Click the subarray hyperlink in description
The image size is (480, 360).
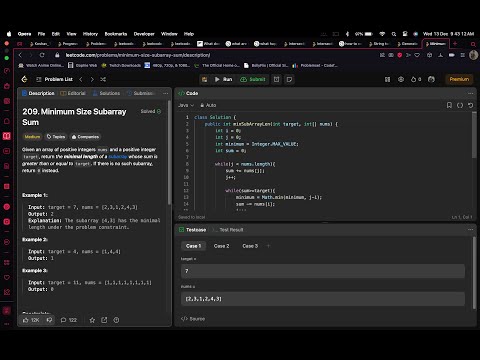click(x=118, y=157)
